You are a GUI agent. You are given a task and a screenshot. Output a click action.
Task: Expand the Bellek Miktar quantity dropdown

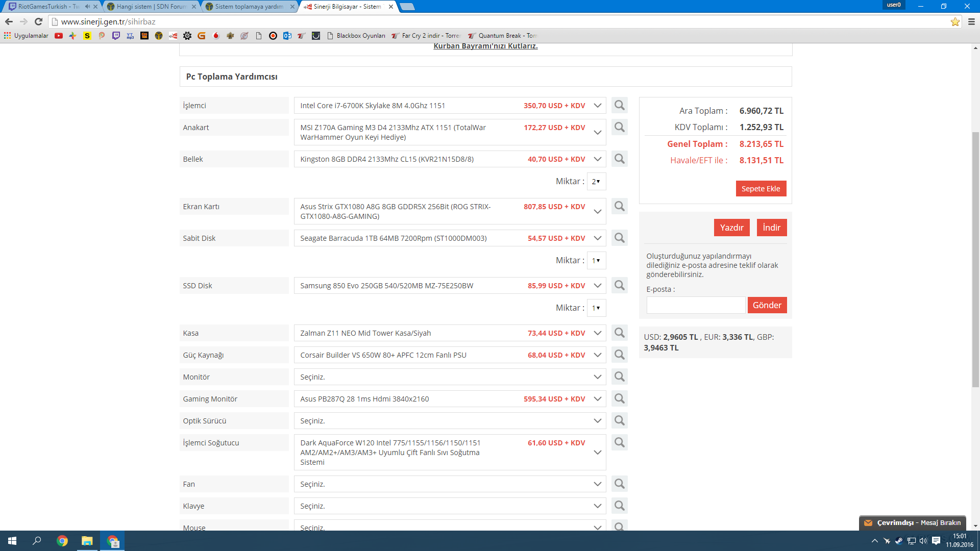point(596,182)
